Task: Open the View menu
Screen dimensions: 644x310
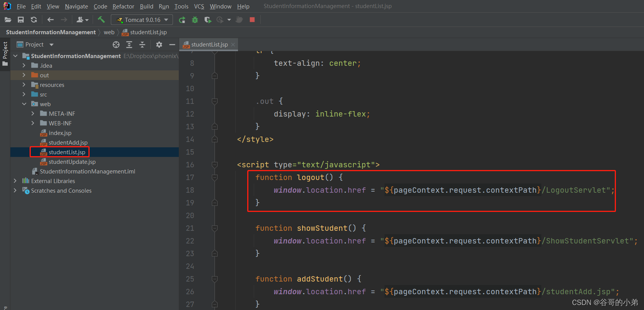Action: click(x=53, y=6)
